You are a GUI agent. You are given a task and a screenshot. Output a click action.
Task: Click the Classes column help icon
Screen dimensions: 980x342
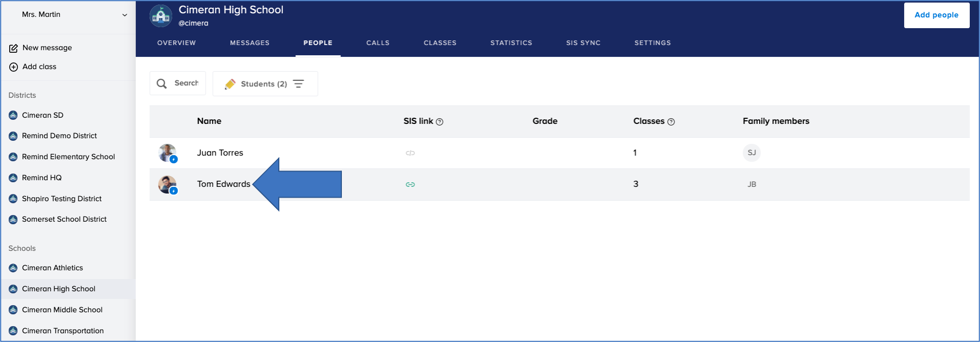click(x=671, y=122)
